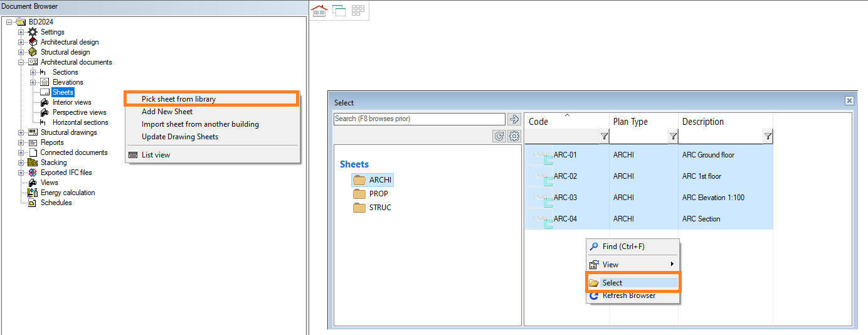The width and height of the screenshot is (868, 335).
Task: Expand the Structural drawings node
Action: pos(21,132)
